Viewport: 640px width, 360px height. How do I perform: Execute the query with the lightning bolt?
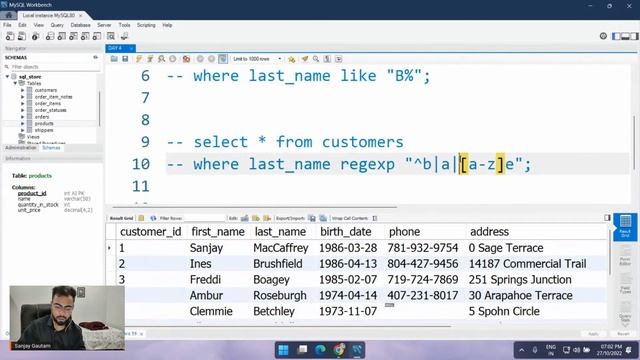pos(139,59)
